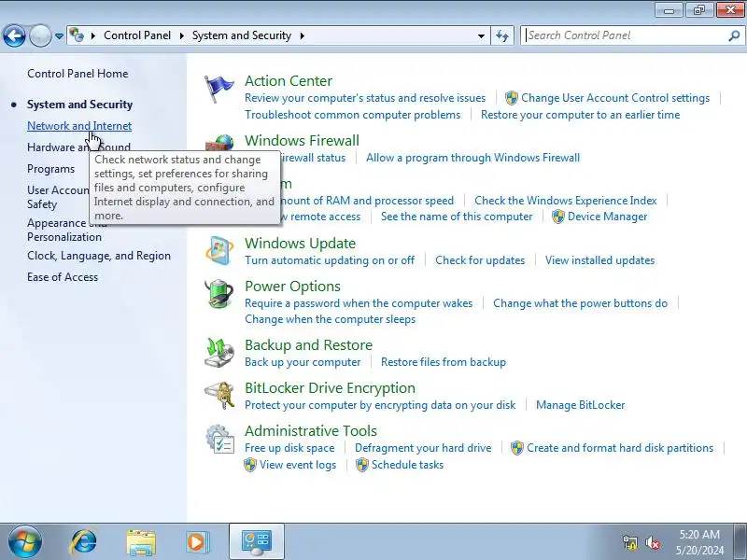The image size is (747, 560).
Task: Click the clock showing 5:20 AM
Action: click(699, 535)
